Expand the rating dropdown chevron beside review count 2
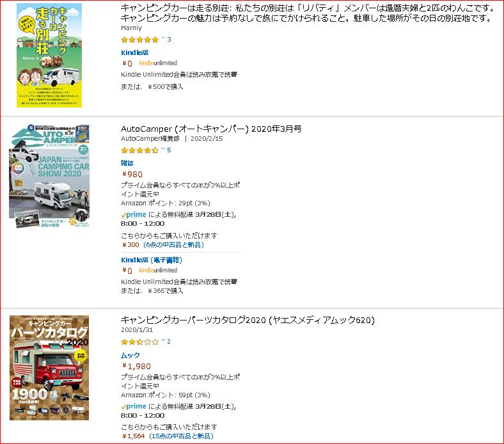Screen dimensions: 504x444 click(x=163, y=341)
